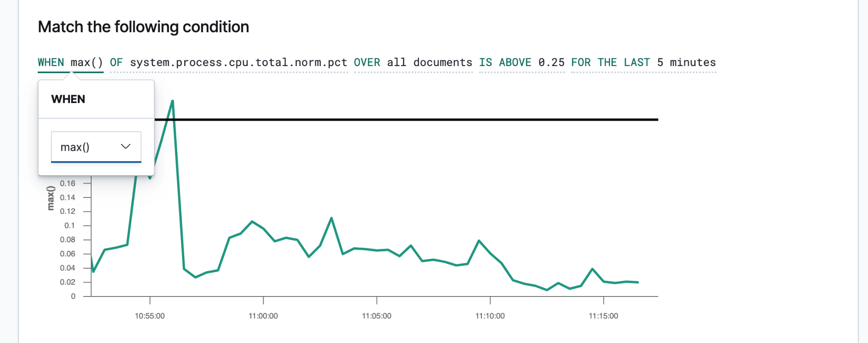Image resolution: width=868 pixels, height=343 pixels.
Task: Open the FOR THE LAST 5 minutes expression
Action: click(x=643, y=63)
